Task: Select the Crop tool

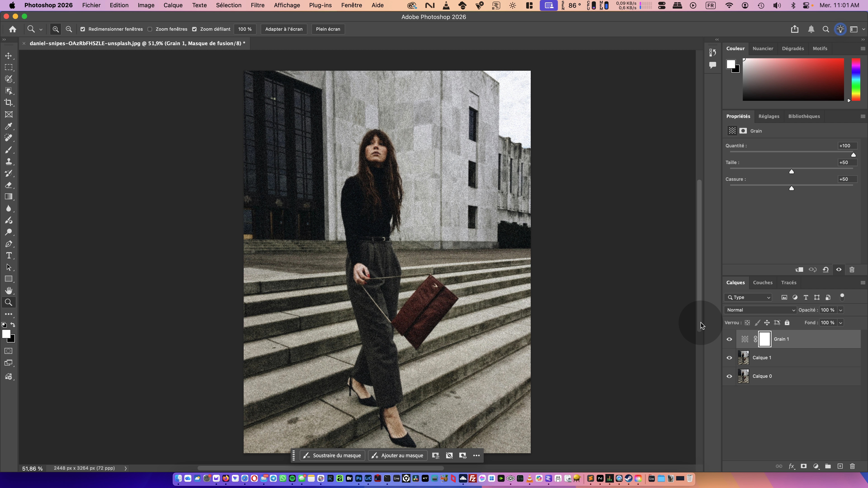Action: (x=9, y=103)
